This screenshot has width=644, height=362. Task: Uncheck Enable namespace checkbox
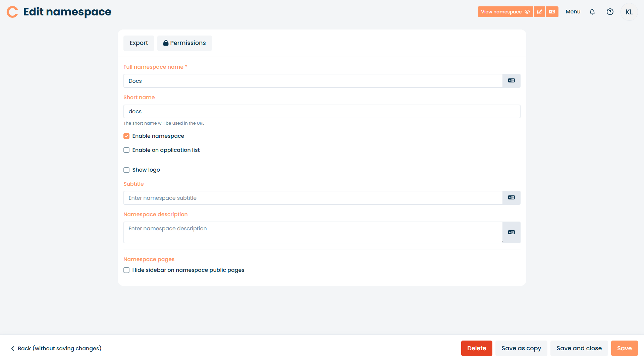click(x=126, y=136)
